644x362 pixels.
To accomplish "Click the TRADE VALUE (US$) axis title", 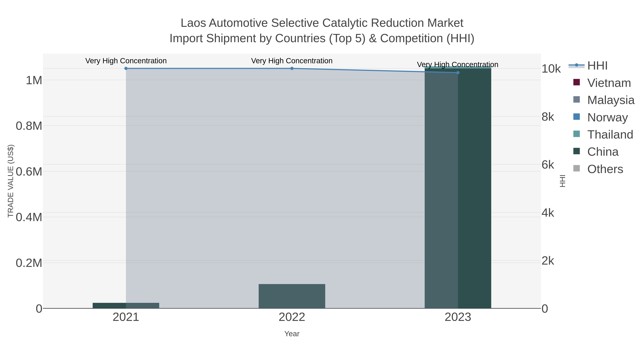I will coord(11,181).
